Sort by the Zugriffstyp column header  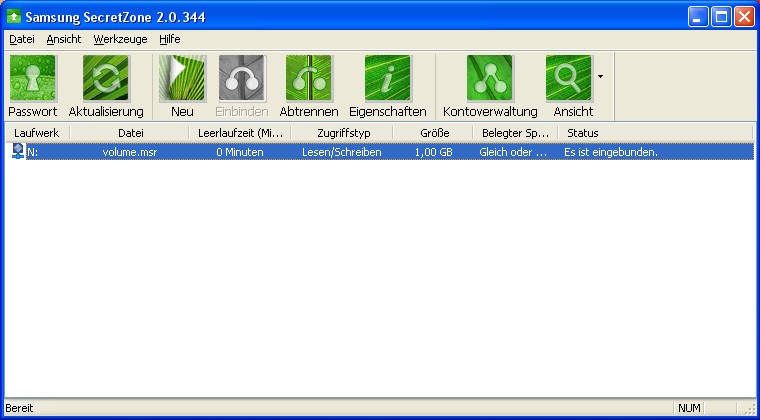tap(343, 133)
